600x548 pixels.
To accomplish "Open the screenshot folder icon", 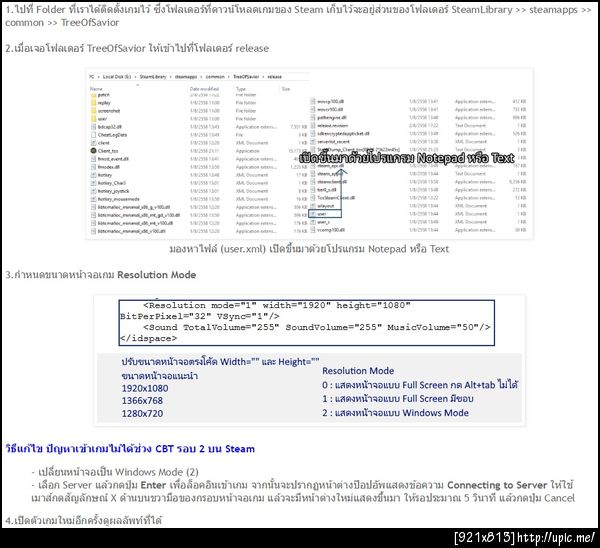I will (x=93, y=111).
